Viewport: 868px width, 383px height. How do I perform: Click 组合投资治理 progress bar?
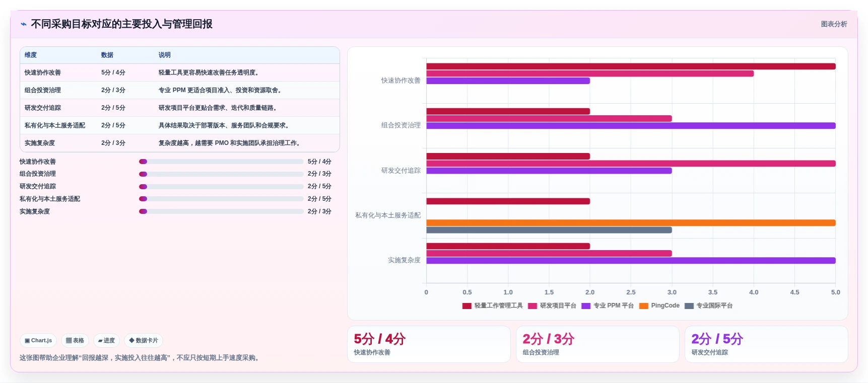click(221, 174)
